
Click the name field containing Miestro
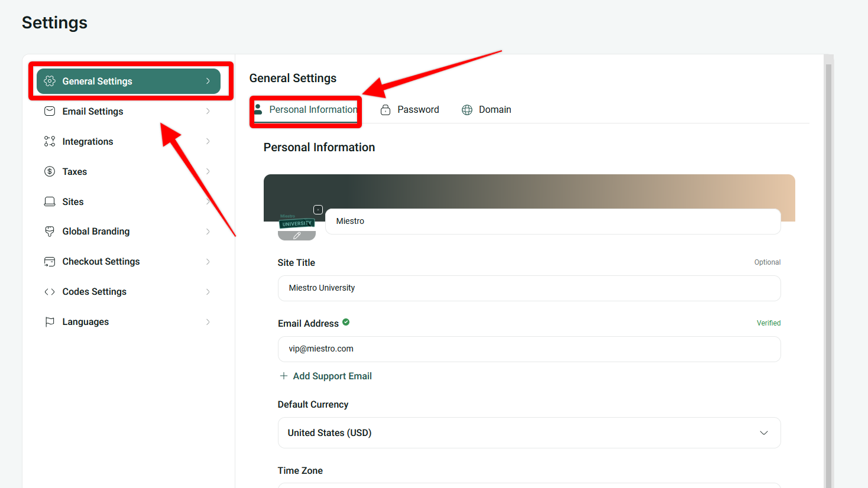[553, 222]
